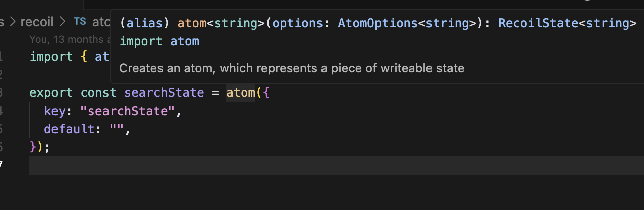Expand the chevron after recoil breadcrumb

[63, 22]
